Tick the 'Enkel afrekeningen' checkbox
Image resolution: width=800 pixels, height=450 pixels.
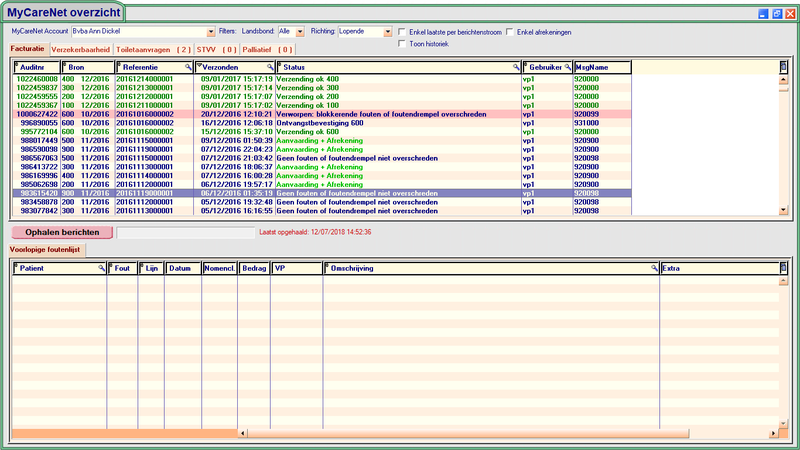(x=511, y=32)
